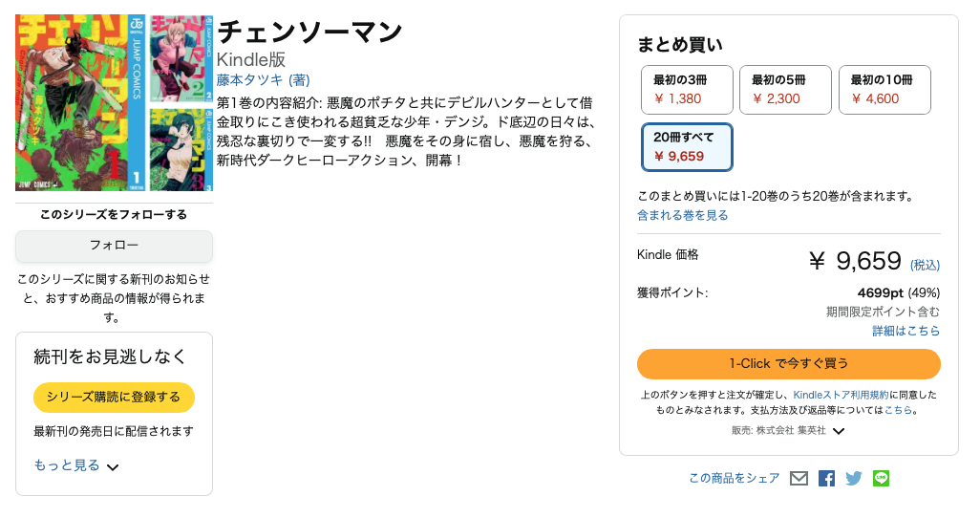The width and height of the screenshot is (980, 518).
Task: Expand もっと見る chevron
Action: click(x=113, y=467)
